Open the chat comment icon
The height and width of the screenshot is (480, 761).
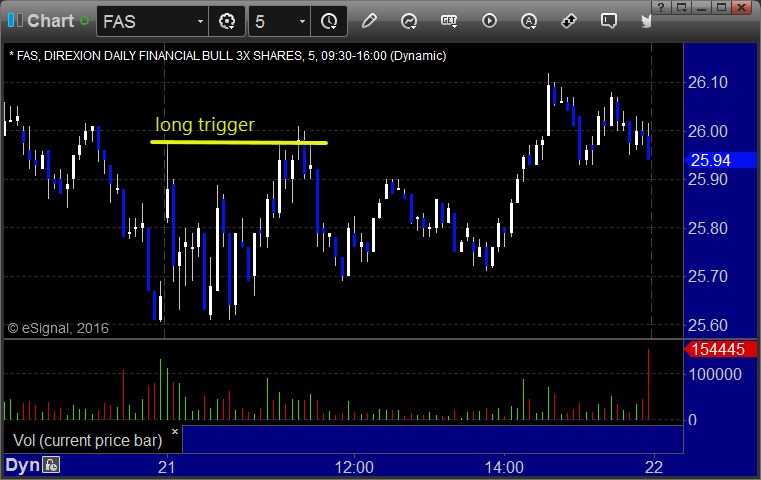[x=609, y=21]
